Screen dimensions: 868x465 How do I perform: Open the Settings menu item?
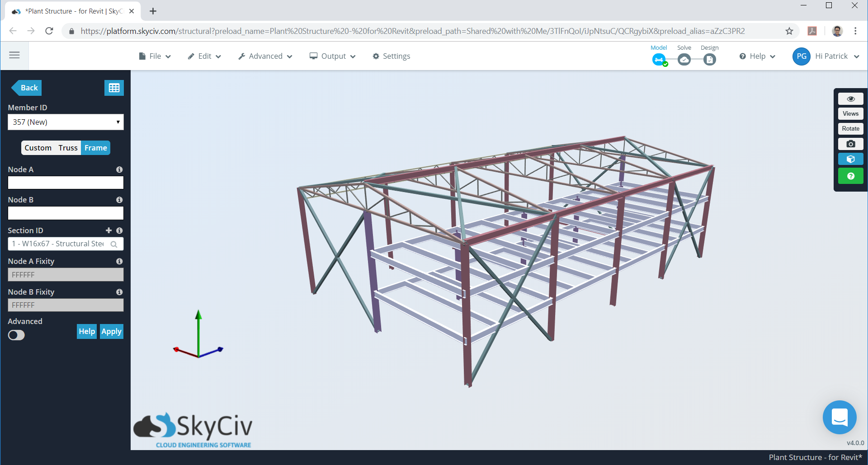pos(392,56)
